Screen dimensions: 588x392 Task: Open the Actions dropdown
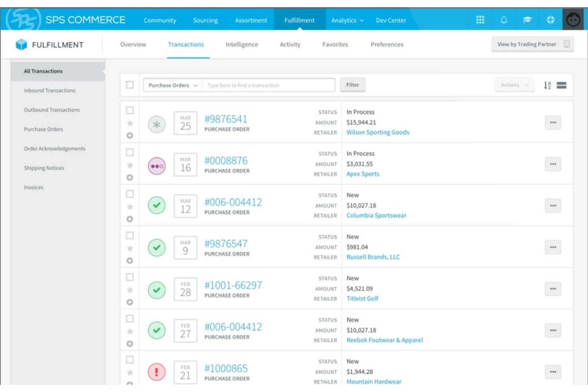tap(513, 85)
